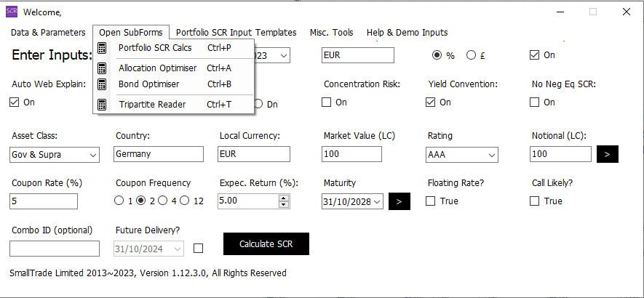Click the calculator icon beside Portfolio SCR Calcs

[103, 48]
